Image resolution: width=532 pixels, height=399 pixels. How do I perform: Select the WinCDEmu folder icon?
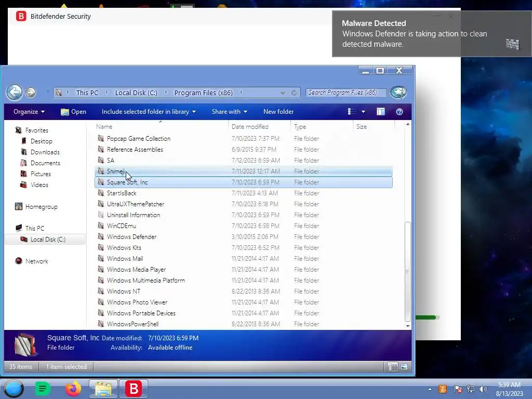point(101,225)
